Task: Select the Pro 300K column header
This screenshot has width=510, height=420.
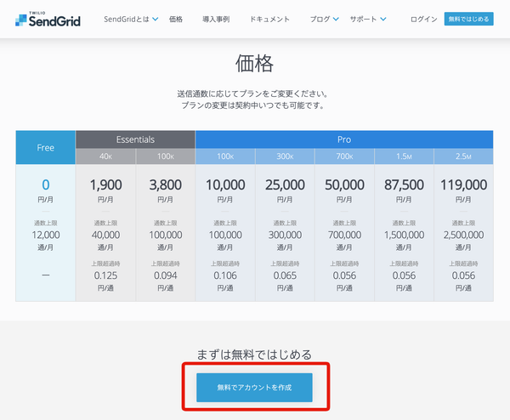Action: coord(285,156)
